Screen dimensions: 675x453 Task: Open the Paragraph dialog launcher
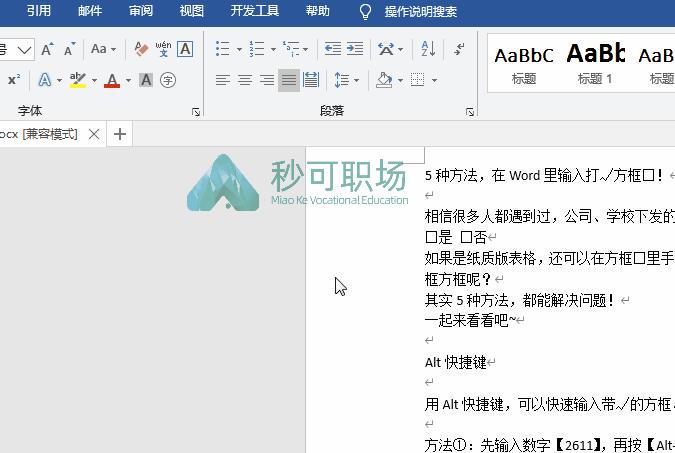coord(470,112)
